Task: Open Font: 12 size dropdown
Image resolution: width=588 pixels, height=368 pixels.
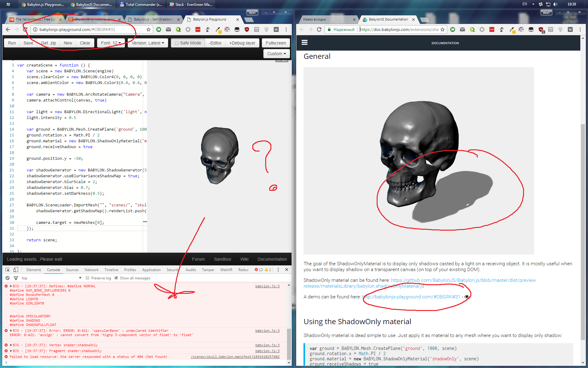Action: pos(111,43)
